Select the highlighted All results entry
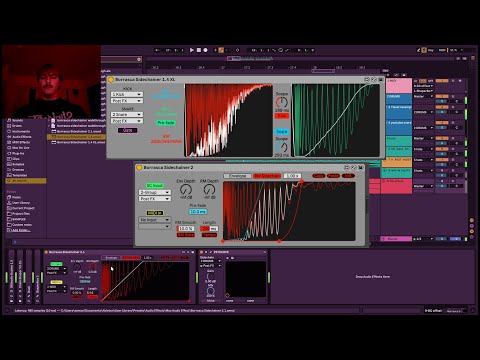The image size is (480, 360). (x=26, y=181)
